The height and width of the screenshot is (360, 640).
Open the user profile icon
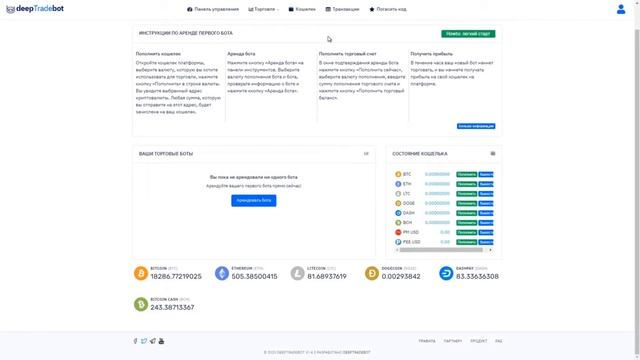pyautogui.click(x=621, y=9)
